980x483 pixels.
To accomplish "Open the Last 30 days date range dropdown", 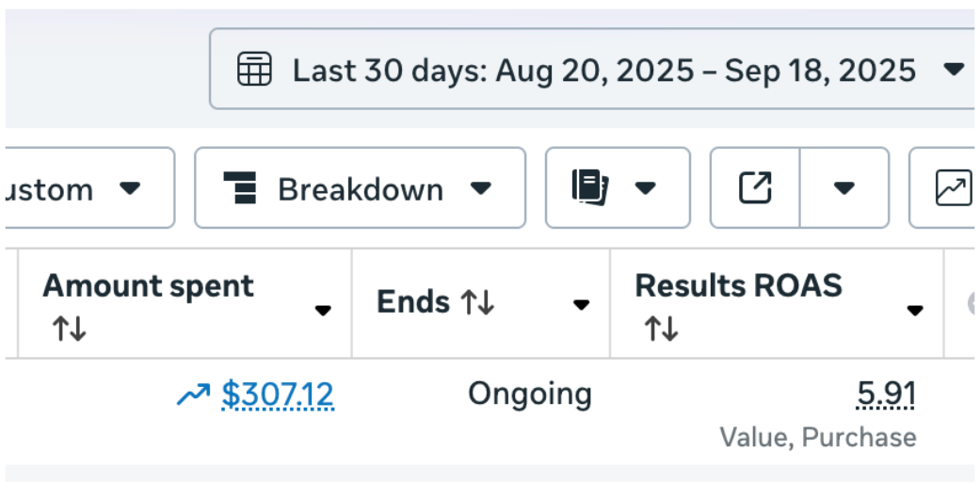I will click(602, 70).
